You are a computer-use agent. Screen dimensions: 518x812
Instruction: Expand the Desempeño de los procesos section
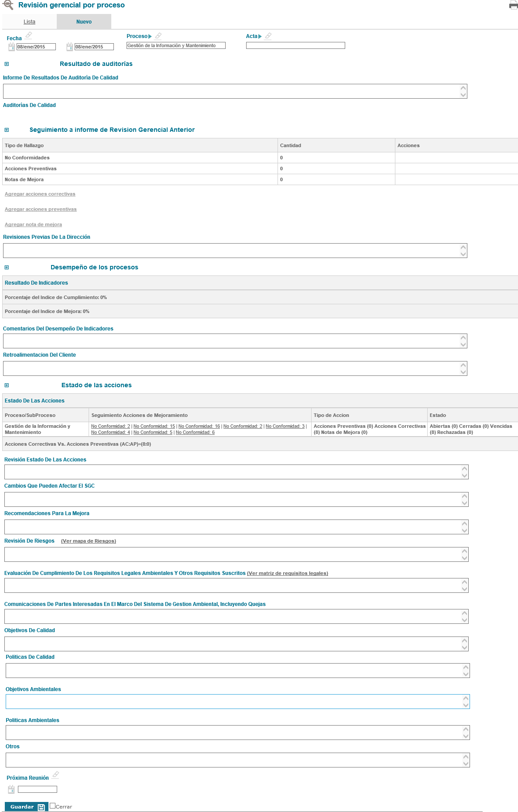click(7, 268)
